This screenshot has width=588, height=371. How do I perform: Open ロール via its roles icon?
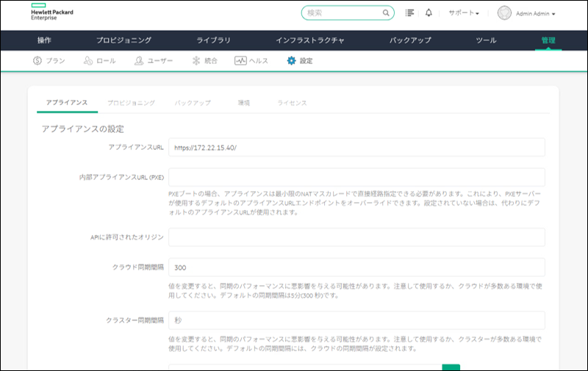click(88, 61)
